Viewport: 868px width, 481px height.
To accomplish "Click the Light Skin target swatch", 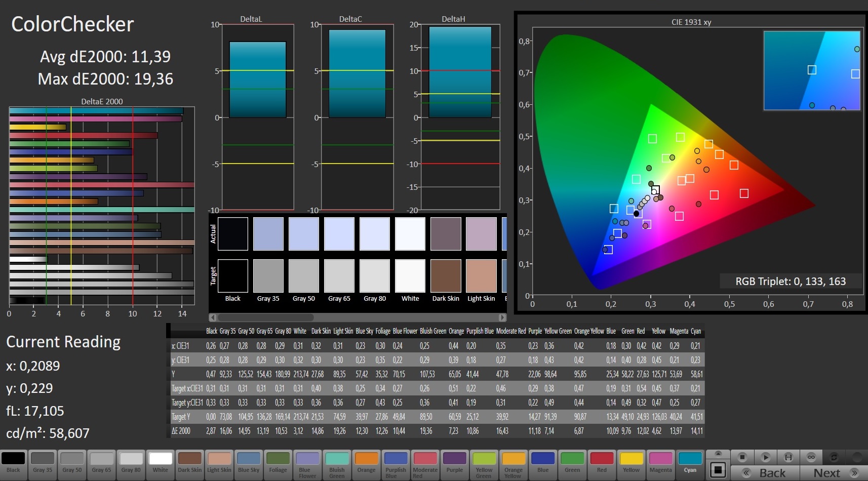I will pyautogui.click(x=481, y=276).
